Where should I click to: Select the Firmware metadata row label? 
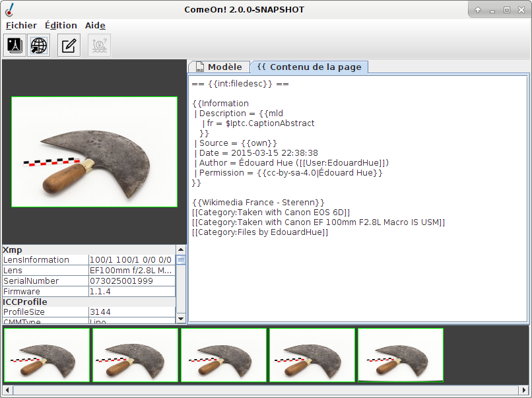point(46,292)
